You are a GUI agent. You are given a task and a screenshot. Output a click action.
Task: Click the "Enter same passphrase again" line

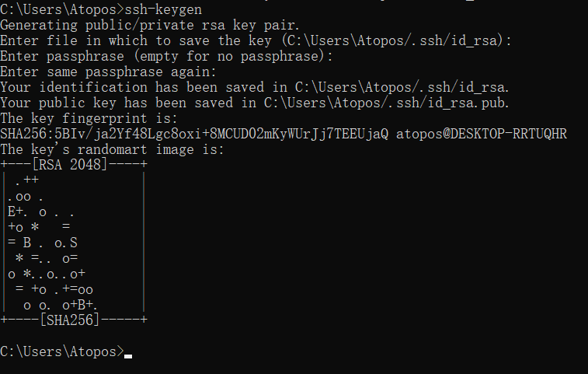coord(108,72)
